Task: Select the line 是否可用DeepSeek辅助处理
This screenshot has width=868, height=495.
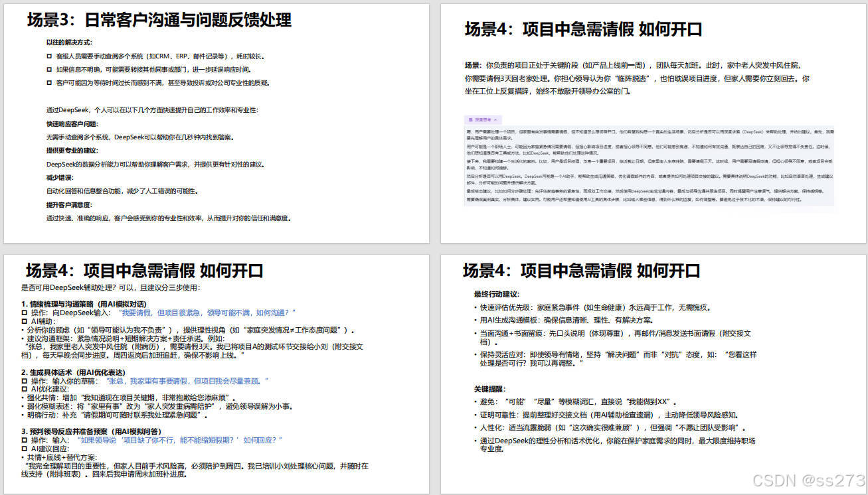Action: (x=110, y=287)
